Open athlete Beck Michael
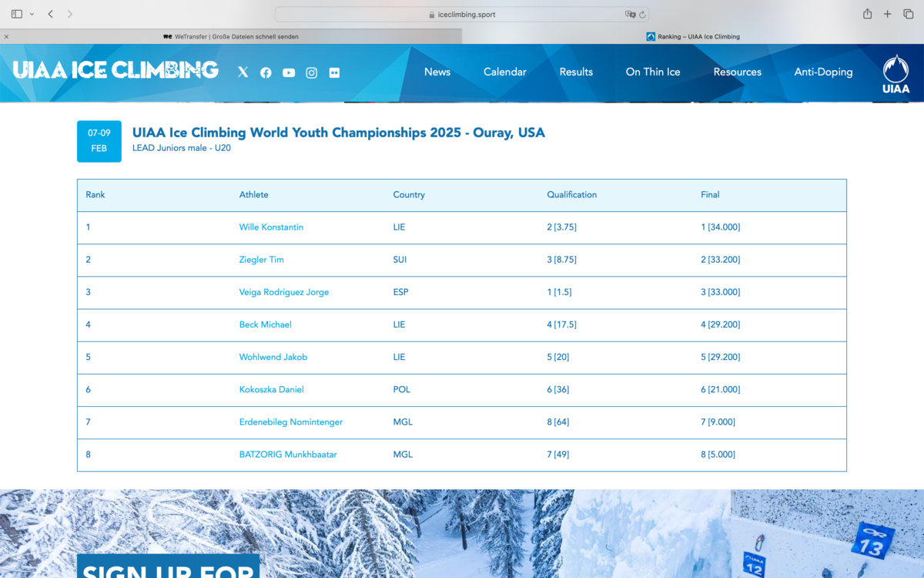The image size is (924, 578). (266, 324)
